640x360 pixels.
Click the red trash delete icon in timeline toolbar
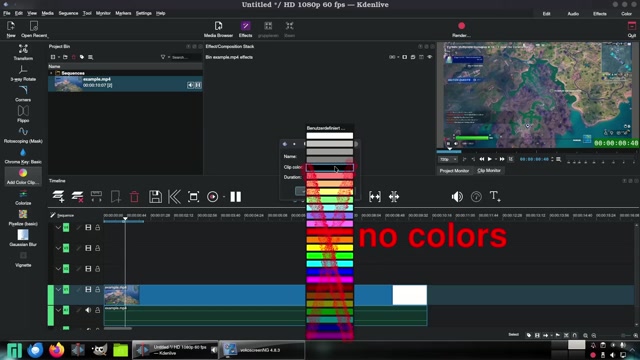click(134, 197)
